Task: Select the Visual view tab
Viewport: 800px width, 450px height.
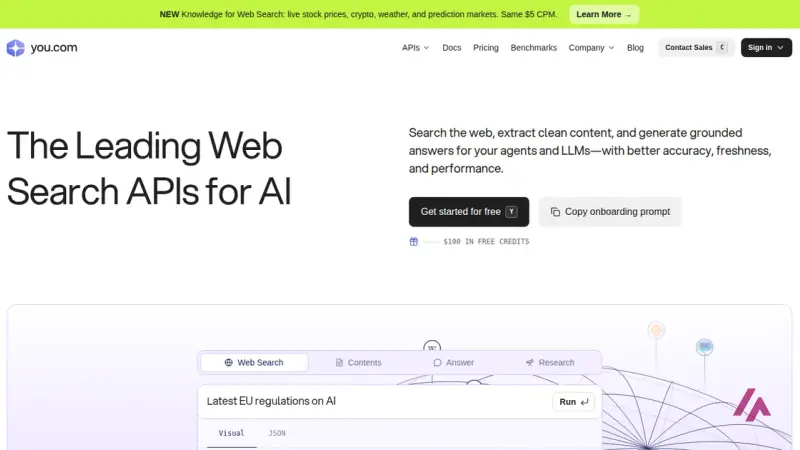Action: click(x=232, y=433)
